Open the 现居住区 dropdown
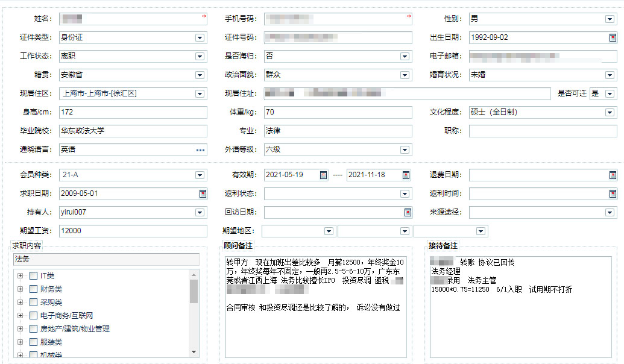624x364 pixels. (x=200, y=93)
